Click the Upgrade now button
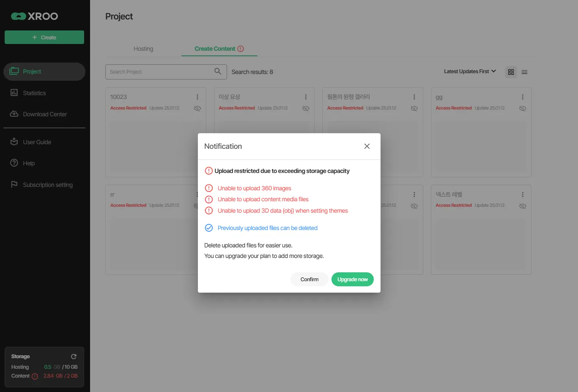Viewport: 578px width, 392px height. (352, 280)
